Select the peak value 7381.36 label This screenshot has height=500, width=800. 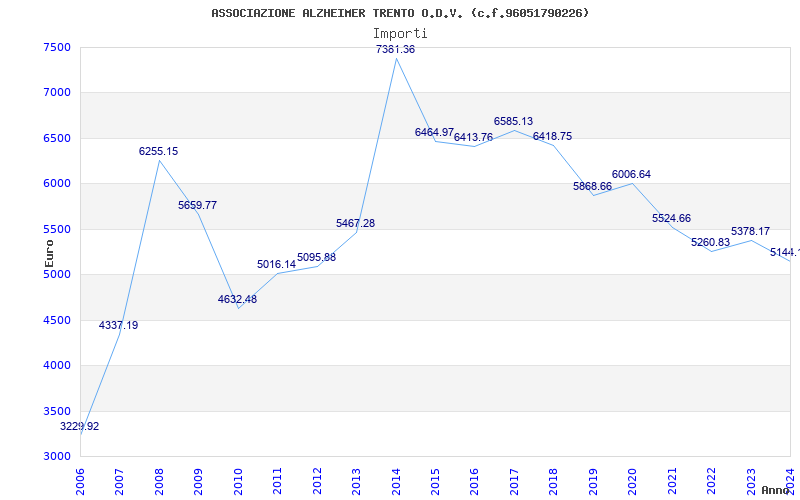(x=395, y=49)
